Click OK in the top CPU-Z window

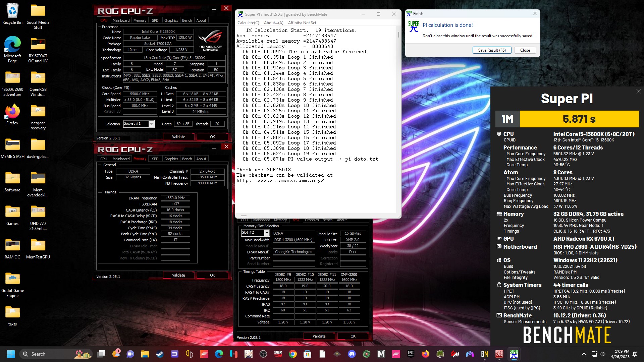212,137
